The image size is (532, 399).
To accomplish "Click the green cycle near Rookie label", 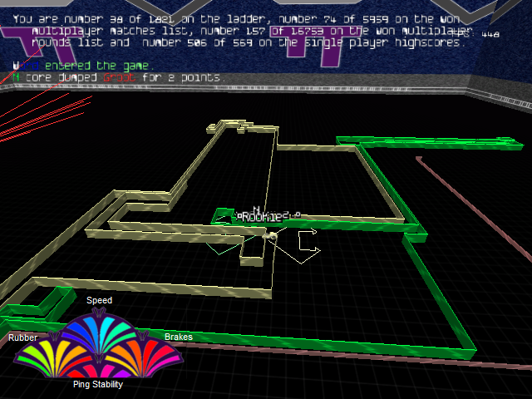I will click(x=222, y=216).
